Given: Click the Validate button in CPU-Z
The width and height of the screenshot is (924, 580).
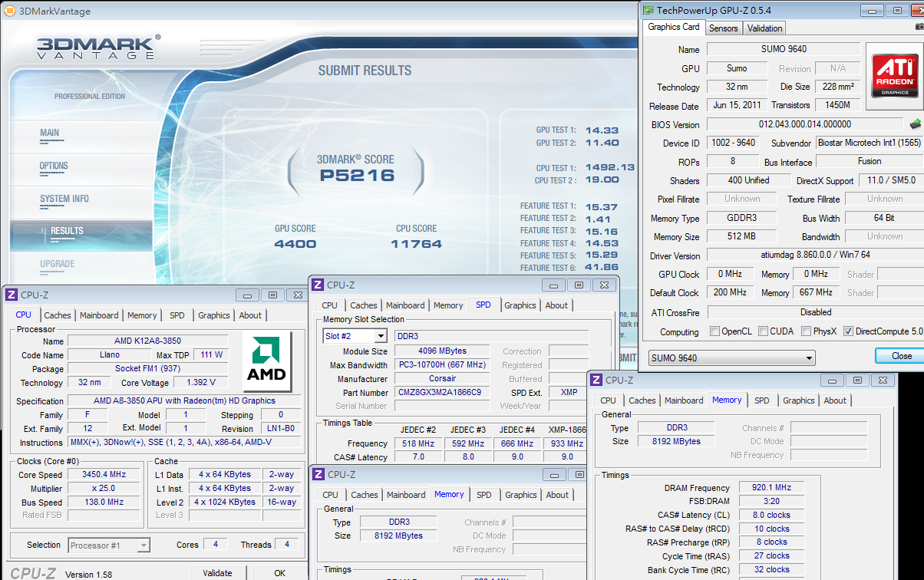Looking at the screenshot, I should pos(217,572).
